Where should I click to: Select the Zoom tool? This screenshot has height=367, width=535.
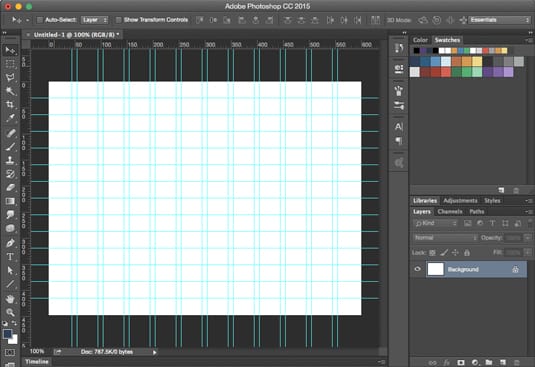10,312
